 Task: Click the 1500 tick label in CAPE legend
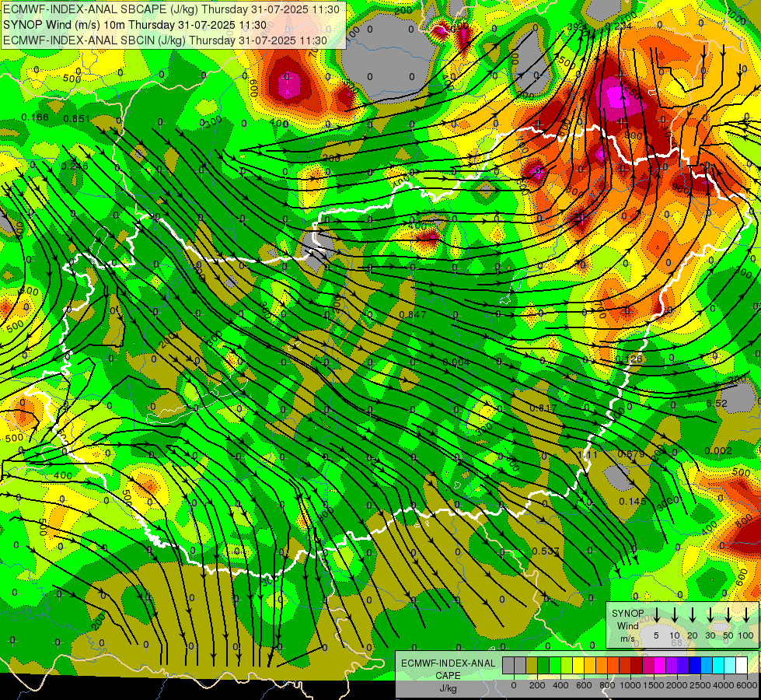(654, 685)
